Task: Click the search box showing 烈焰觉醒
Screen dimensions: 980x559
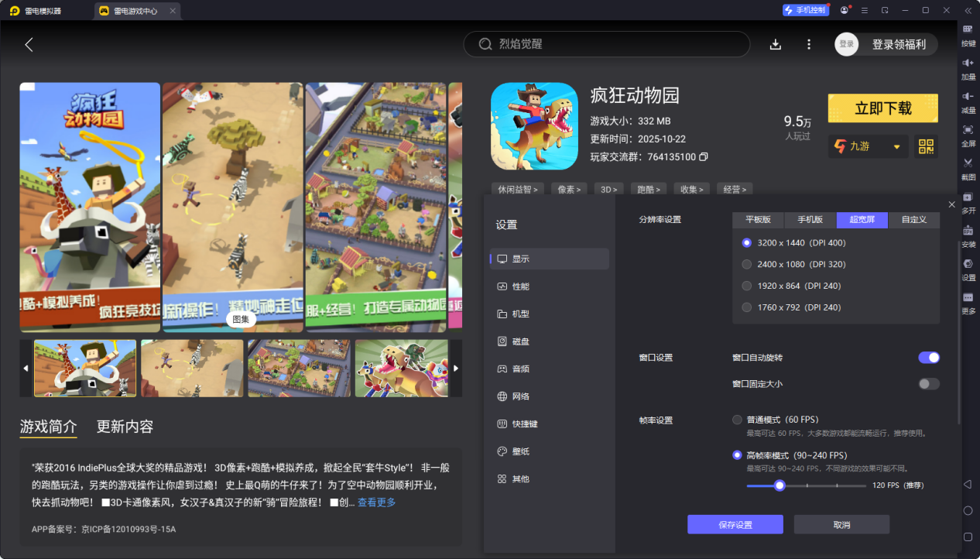Action: point(607,44)
